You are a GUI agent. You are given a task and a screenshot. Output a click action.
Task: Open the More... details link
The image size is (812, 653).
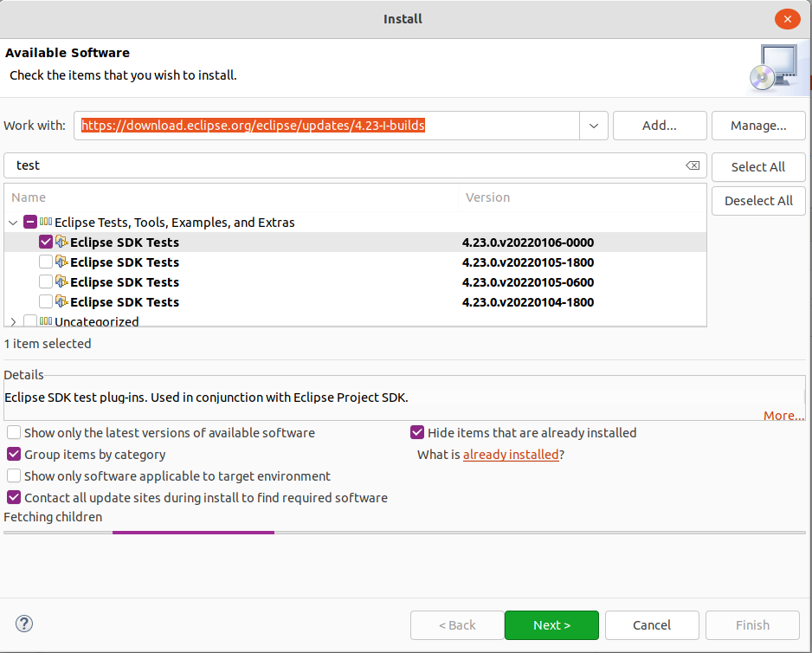pyautogui.click(x=783, y=416)
